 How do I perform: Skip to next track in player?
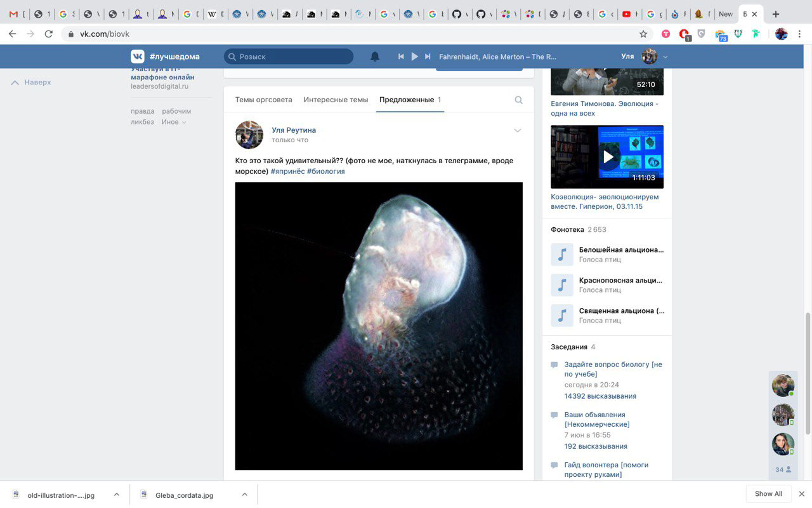(428, 57)
